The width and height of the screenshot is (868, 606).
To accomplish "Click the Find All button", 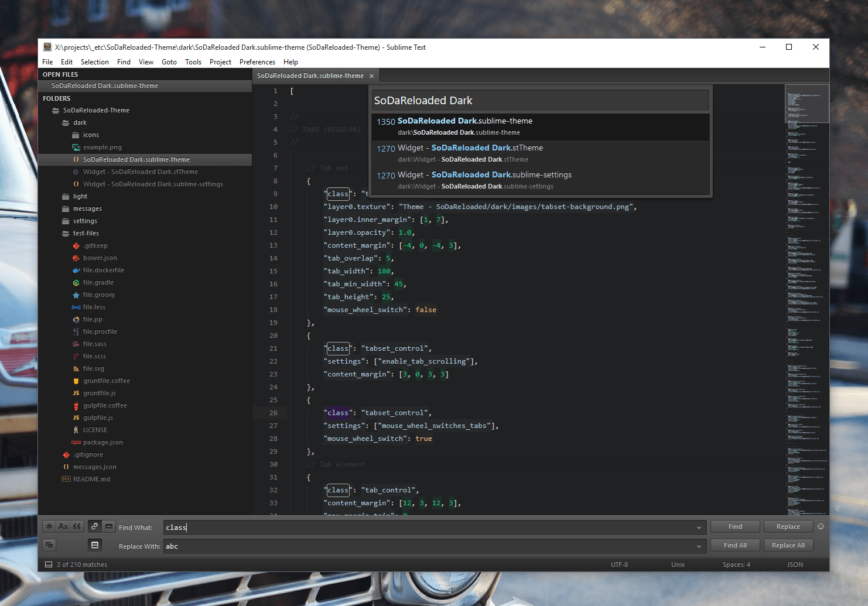I will [x=735, y=545].
